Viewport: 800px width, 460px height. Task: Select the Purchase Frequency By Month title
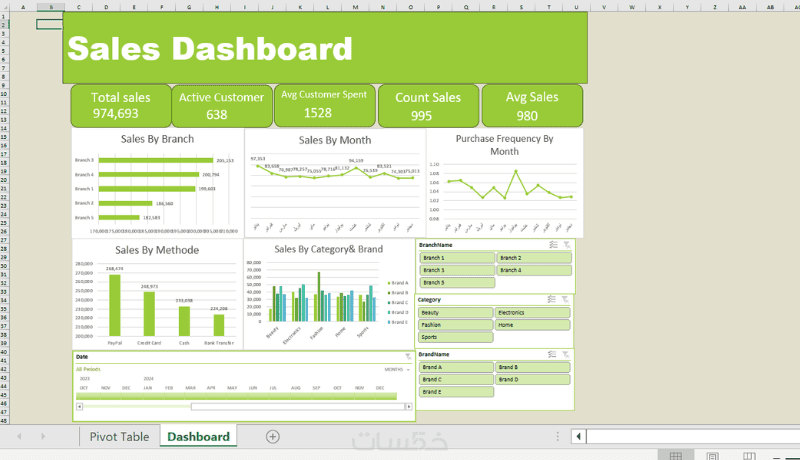[x=504, y=145]
